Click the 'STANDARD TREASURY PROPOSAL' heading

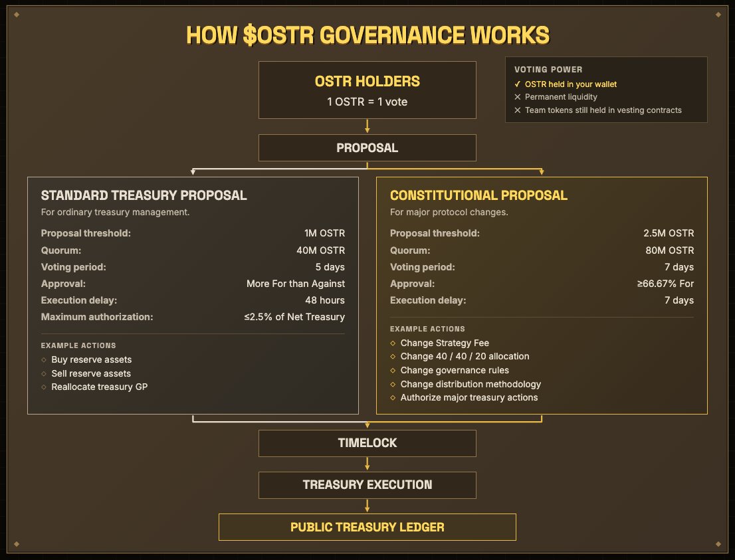click(144, 195)
